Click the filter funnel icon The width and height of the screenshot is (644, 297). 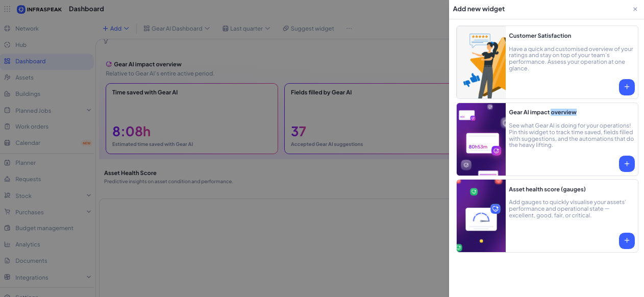(x=106, y=41)
